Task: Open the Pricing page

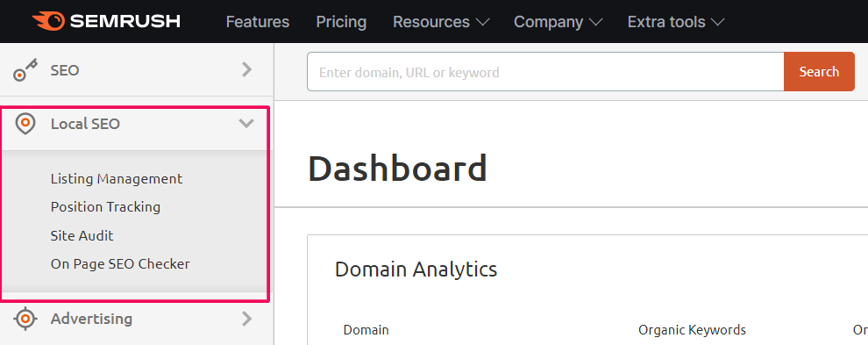Action: pos(341,22)
